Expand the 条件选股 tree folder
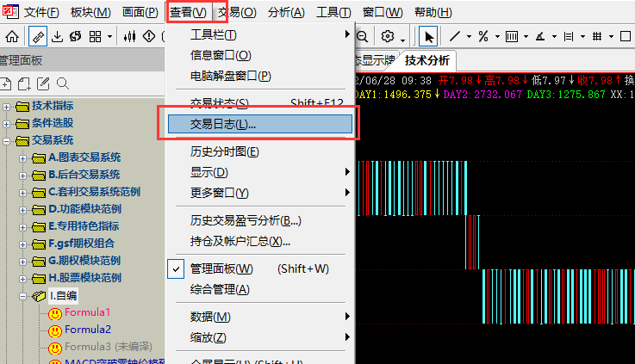This screenshot has width=635, height=364. 7,123
